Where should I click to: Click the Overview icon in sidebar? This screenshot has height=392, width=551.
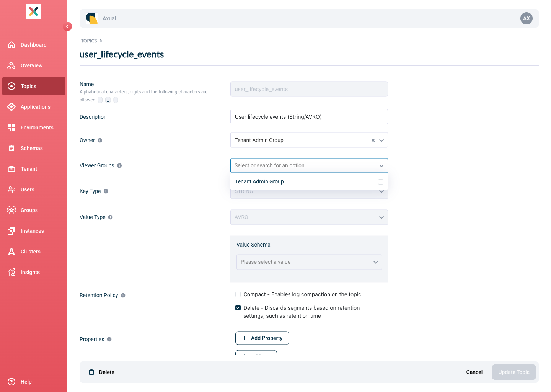coord(11,65)
